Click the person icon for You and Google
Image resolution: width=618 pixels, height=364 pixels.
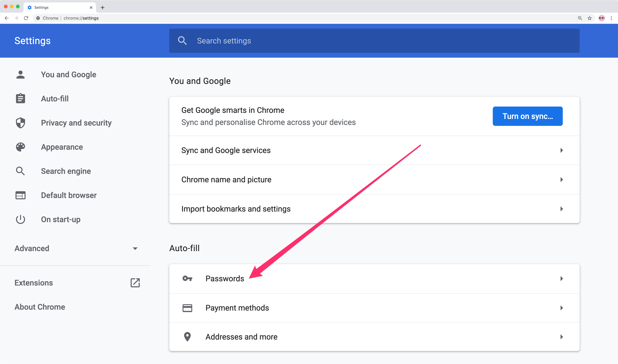[x=20, y=75]
